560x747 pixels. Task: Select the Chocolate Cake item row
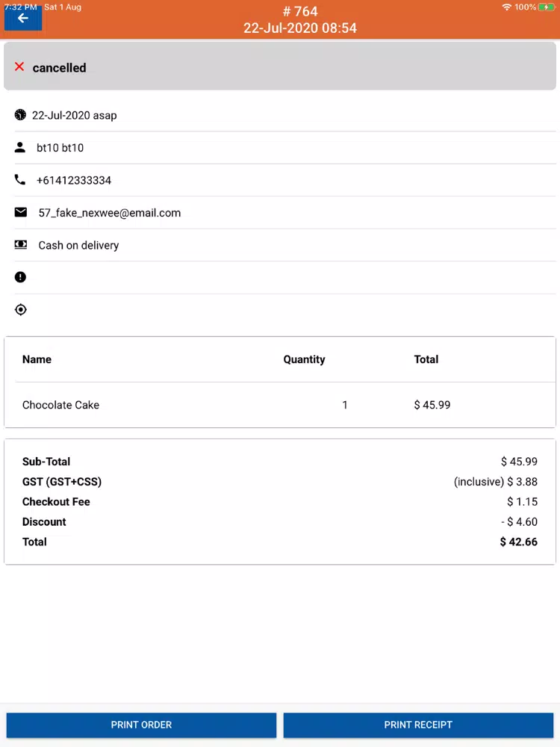(x=280, y=405)
